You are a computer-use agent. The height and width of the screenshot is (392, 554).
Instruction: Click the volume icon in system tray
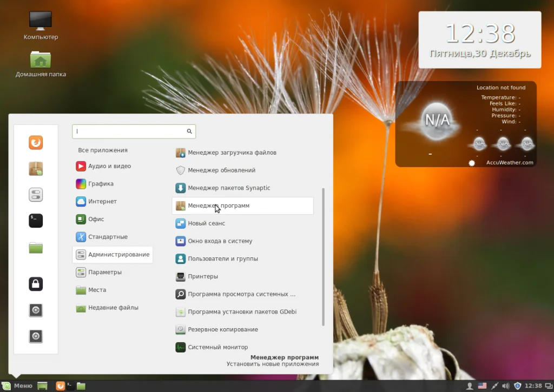[x=506, y=386]
